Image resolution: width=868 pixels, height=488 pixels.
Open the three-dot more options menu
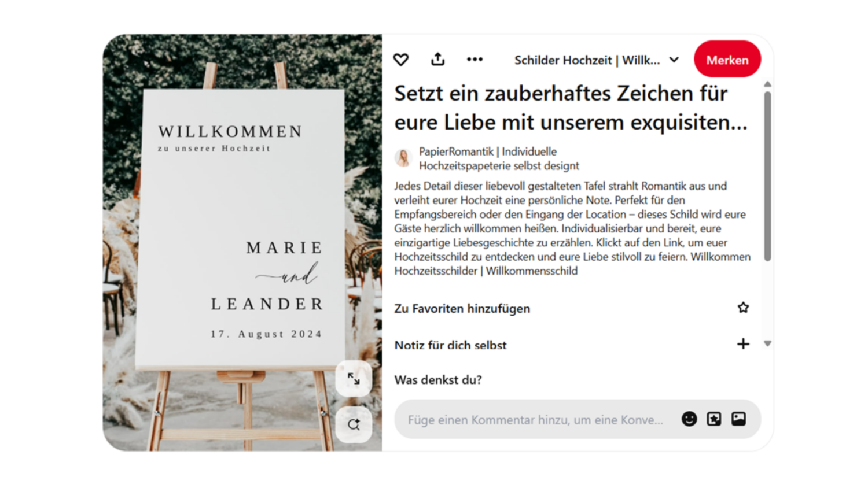tap(475, 59)
